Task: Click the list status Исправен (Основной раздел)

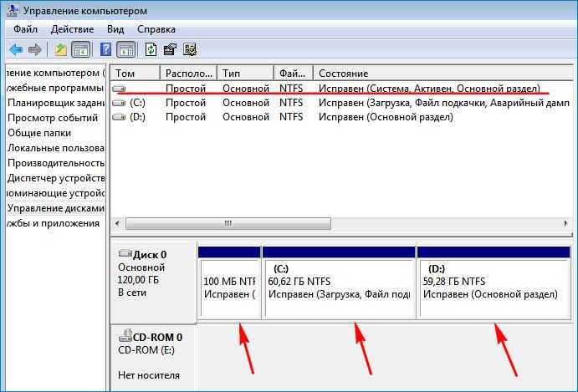Action: pos(386,117)
